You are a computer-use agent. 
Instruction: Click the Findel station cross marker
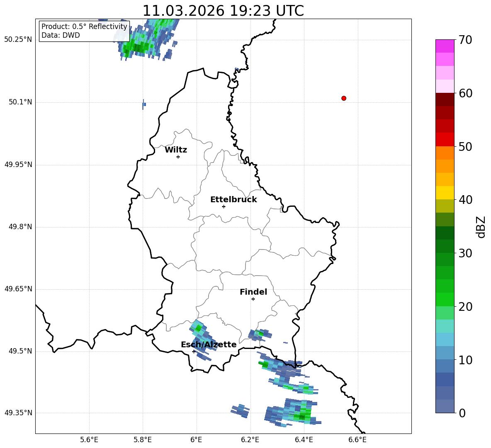(x=253, y=299)
